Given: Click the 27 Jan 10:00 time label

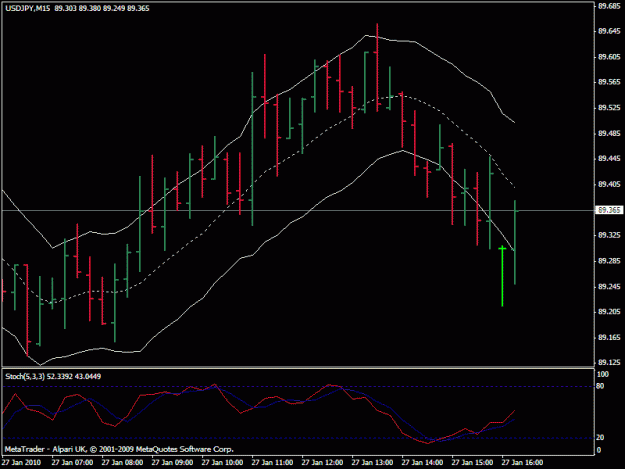Looking at the screenshot, I should pos(222,463).
